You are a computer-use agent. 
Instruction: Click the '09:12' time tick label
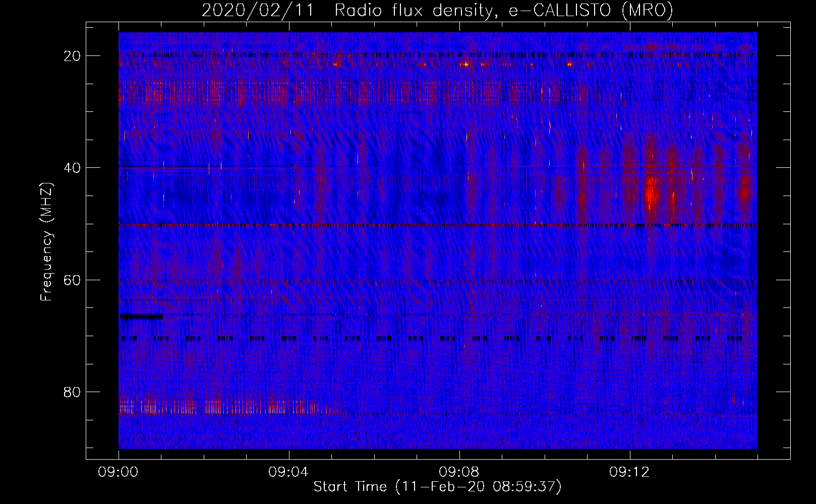tap(630, 472)
